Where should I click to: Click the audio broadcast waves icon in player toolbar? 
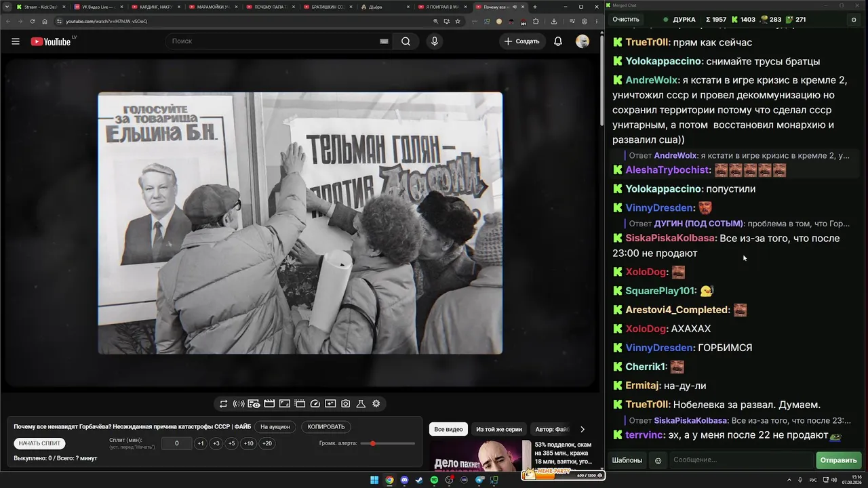coord(239,403)
